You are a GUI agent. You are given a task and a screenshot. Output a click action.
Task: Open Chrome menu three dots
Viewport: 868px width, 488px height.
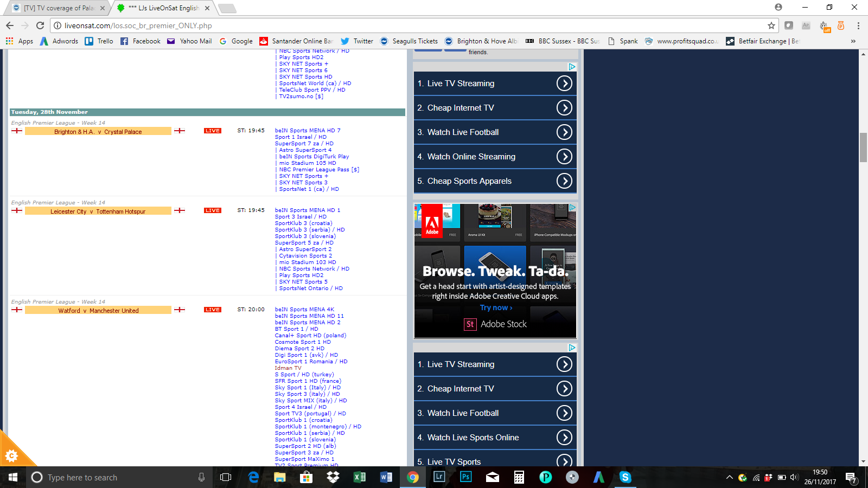[x=858, y=25]
